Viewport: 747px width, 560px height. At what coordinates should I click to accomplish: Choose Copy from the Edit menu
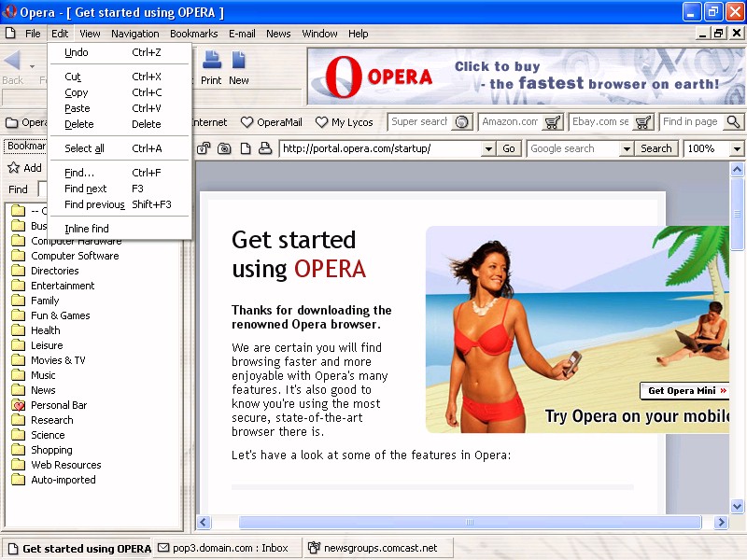(x=120, y=92)
